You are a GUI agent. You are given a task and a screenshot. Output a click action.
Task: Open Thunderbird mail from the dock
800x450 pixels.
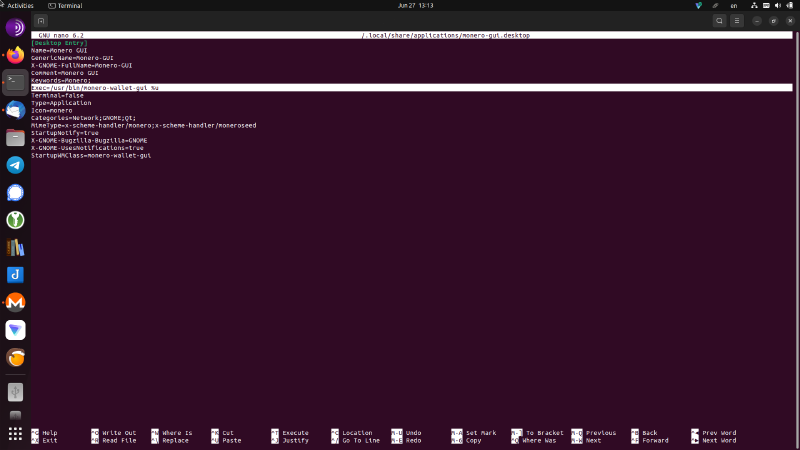(x=15, y=110)
